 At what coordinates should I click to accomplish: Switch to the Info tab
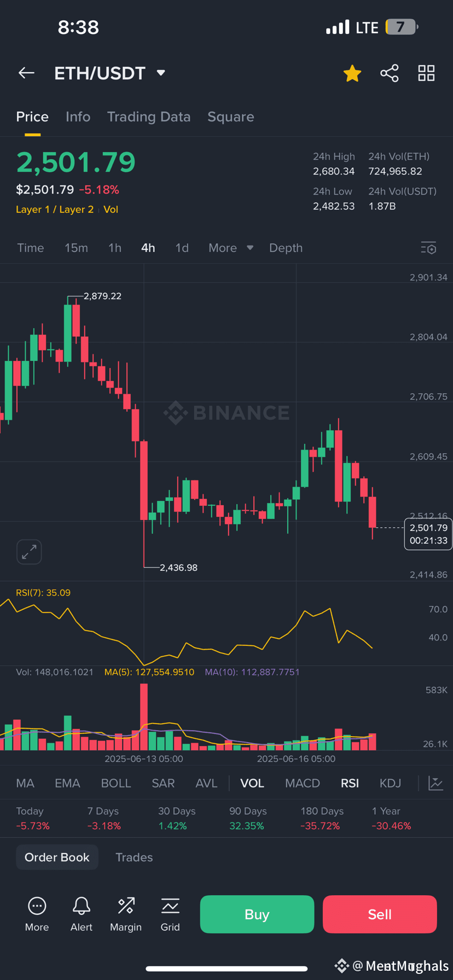click(78, 117)
